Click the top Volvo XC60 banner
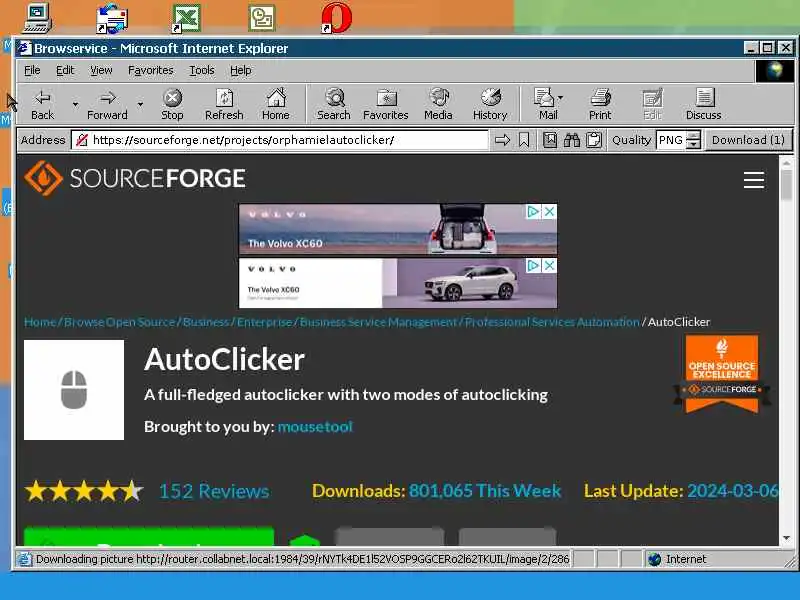This screenshot has width=800, height=600. pyautogui.click(x=398, y=229)
